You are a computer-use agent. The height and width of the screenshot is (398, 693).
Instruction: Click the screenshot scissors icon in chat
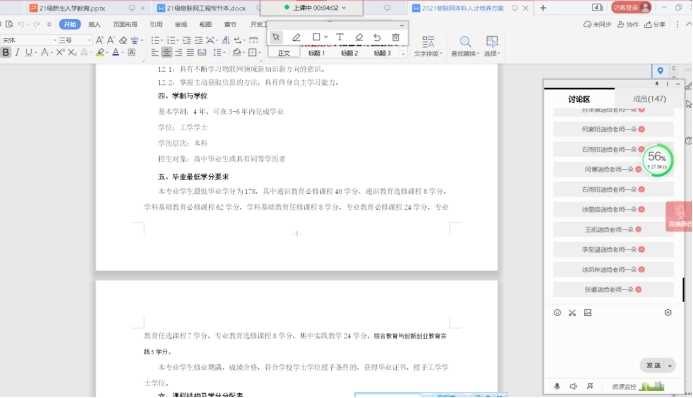click(572, 313)
